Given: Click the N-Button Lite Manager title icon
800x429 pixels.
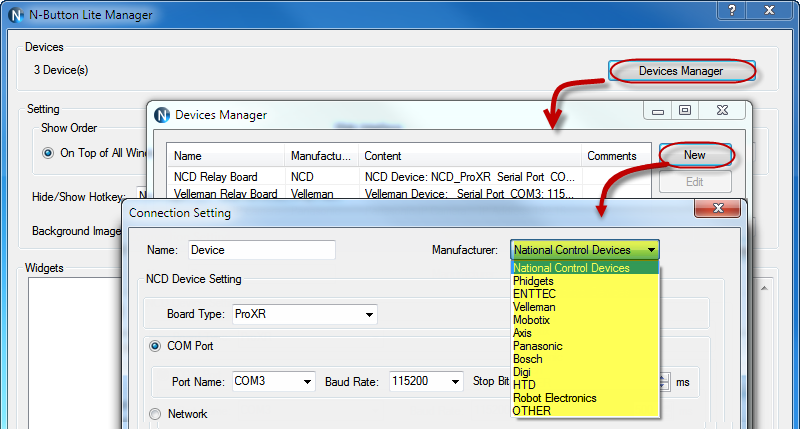Looking at the screenshot, I should point(16,15).
